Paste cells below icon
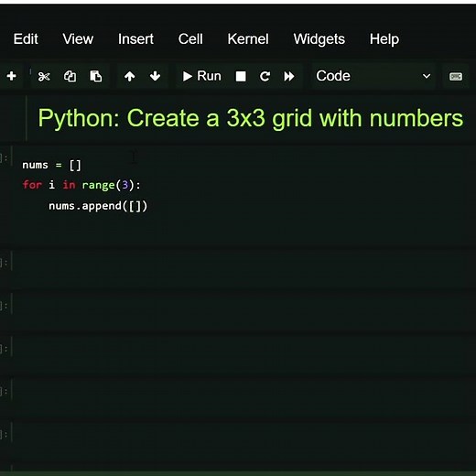Viewport: 476px width, 476px height. click(96, 76)
